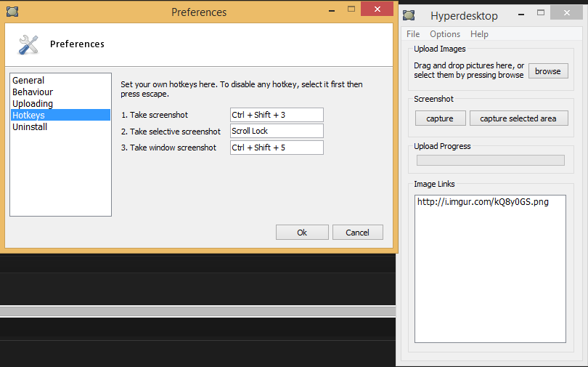The image size is (588, 367).
Task: Click capture selected area button
Action: click(518, 118)
